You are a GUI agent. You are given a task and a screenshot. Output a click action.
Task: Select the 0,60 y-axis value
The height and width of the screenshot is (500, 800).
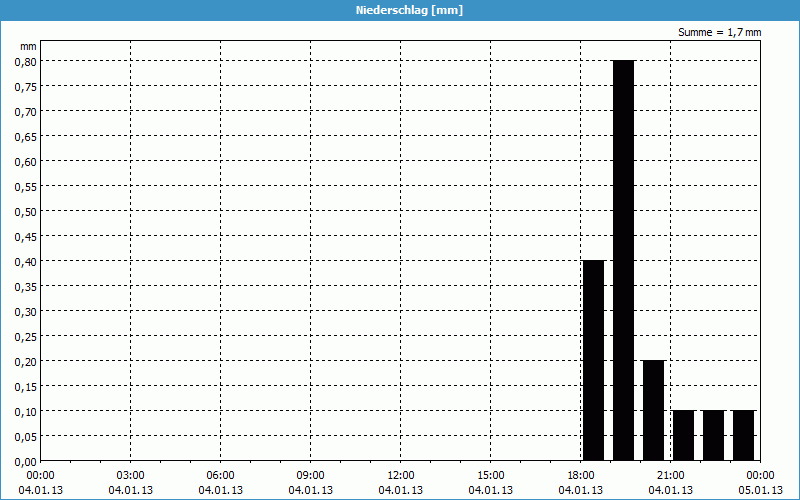click(x=26, y=162)
